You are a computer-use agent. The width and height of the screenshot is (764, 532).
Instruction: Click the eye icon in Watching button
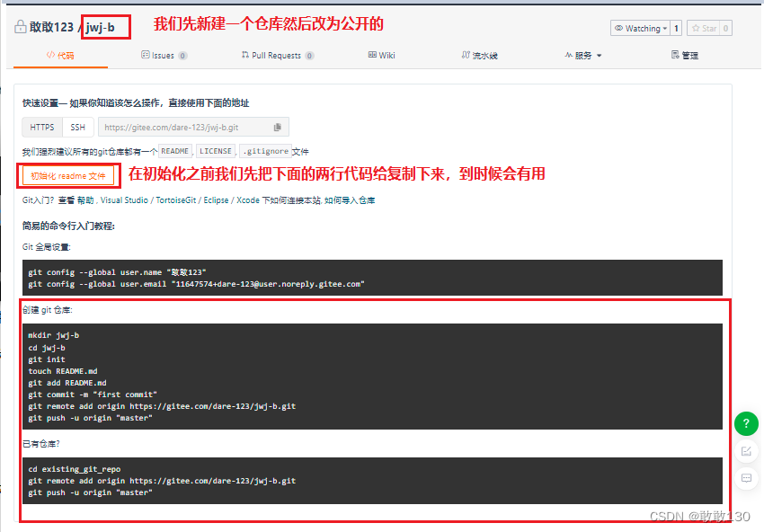click(618, 28)
